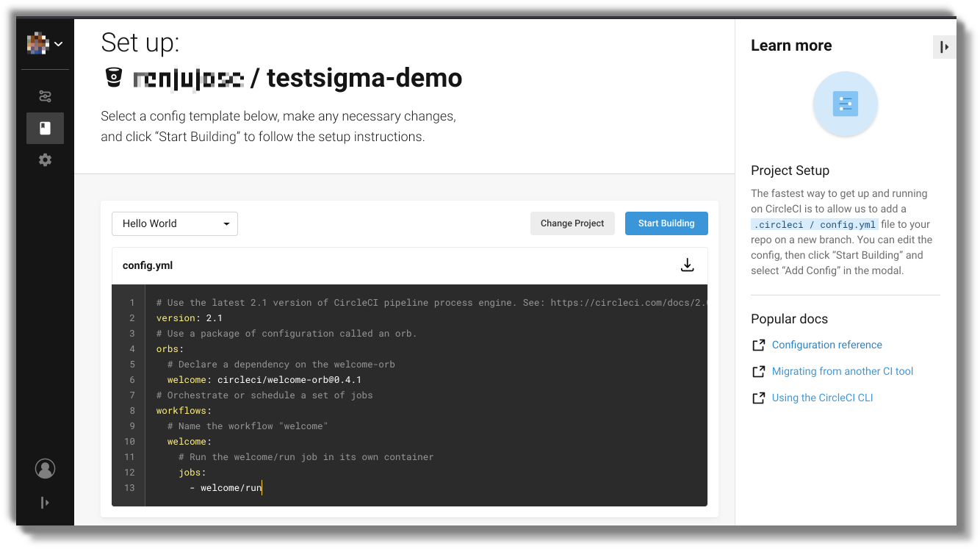Open the Pipelines sidebar icon
Screen dimensions: 980x549
tap(45, 96)
